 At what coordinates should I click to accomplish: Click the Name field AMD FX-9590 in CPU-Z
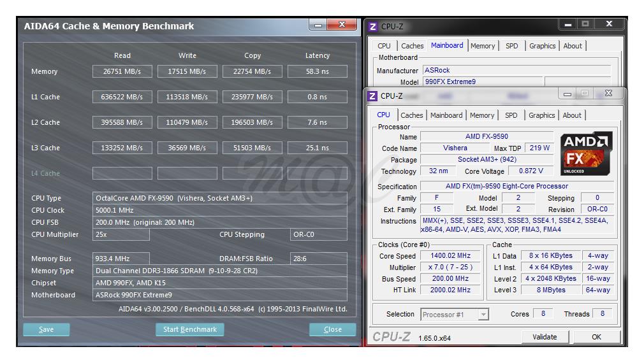(x=487, y=136)
